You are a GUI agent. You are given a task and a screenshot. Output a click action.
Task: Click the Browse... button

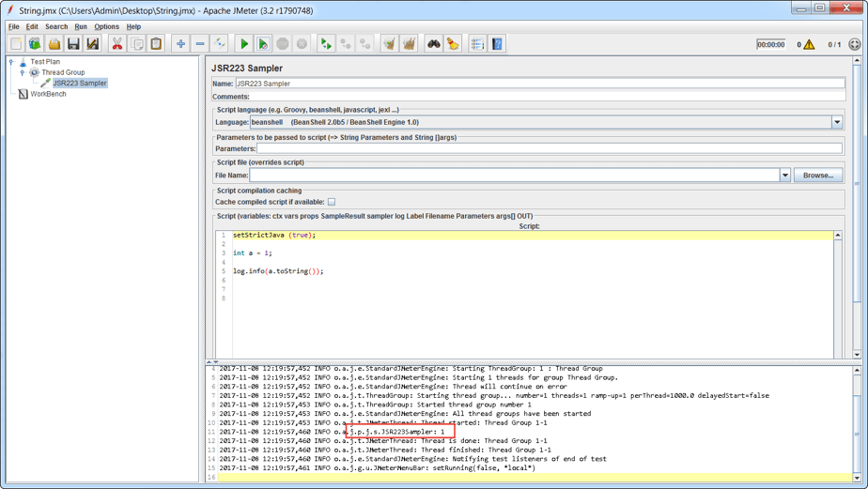[x=818, y=176]
